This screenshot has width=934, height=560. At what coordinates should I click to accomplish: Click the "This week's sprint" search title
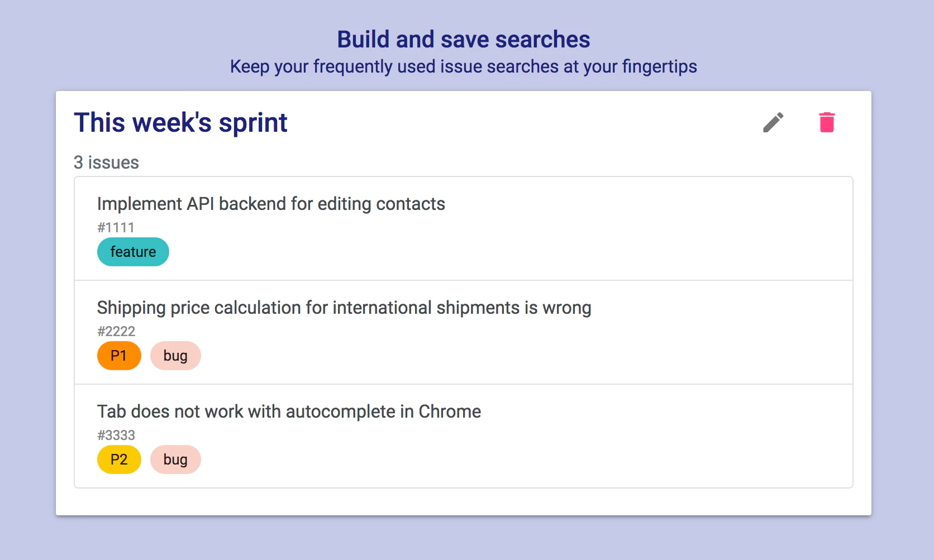180,123
